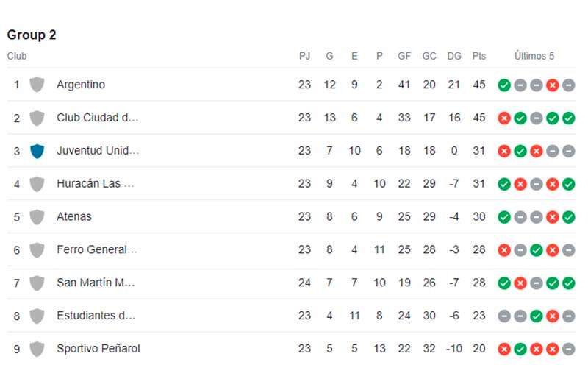Click the Últimos 5 column header

[534, 56]
